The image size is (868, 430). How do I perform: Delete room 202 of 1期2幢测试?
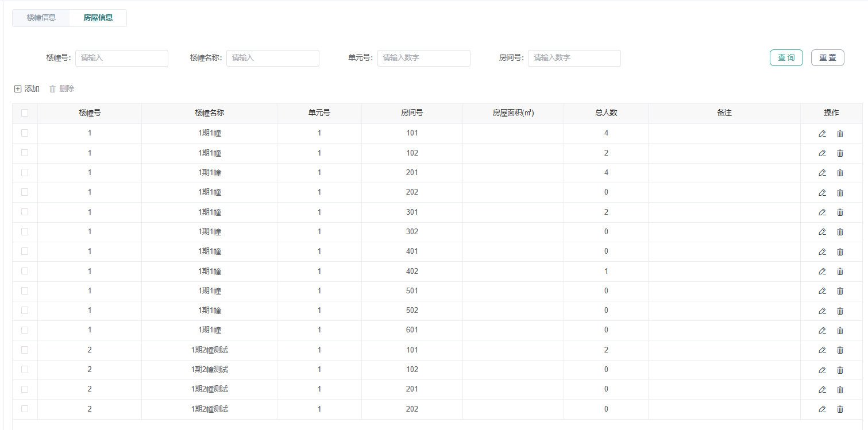(x=840, y=409)
